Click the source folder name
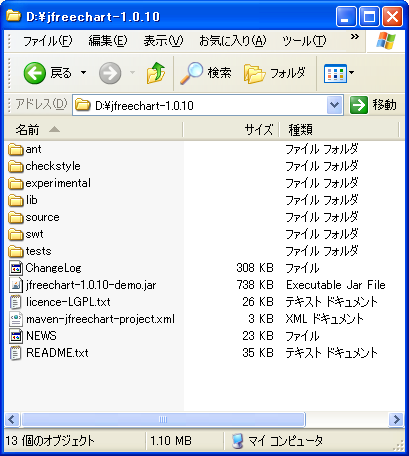 click(42, 217)
